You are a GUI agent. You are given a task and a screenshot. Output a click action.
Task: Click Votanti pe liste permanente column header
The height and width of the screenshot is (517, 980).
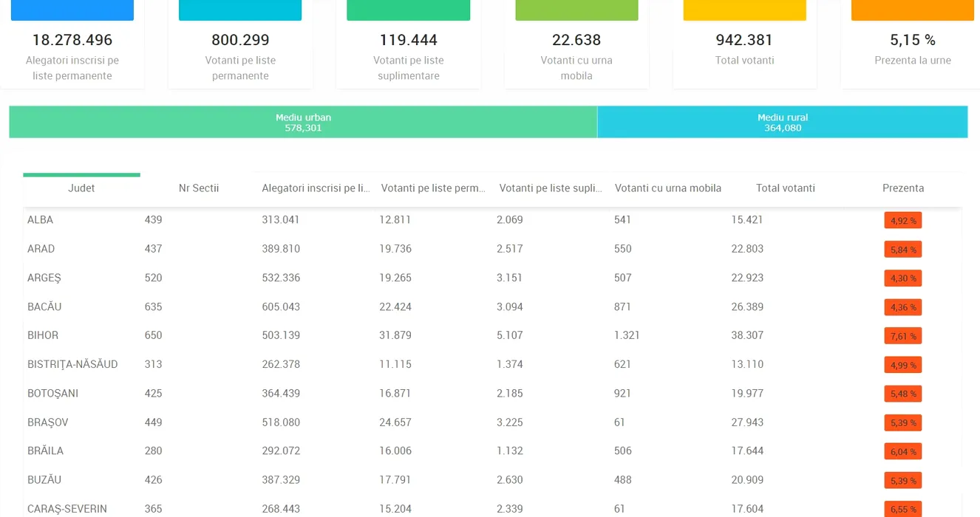[433, 188]
